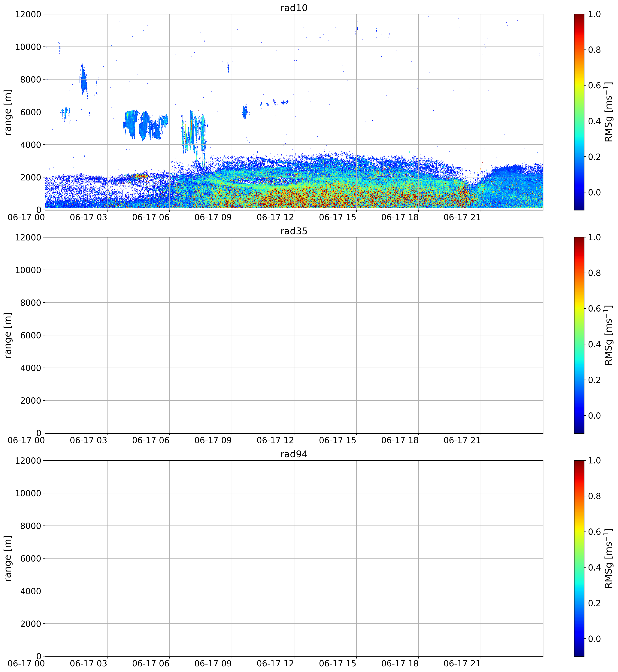This screenshot has height=672, width=618.
Task: Click the rad94 y-axis label 'range [m]'
Action: (x=8, y=558)
